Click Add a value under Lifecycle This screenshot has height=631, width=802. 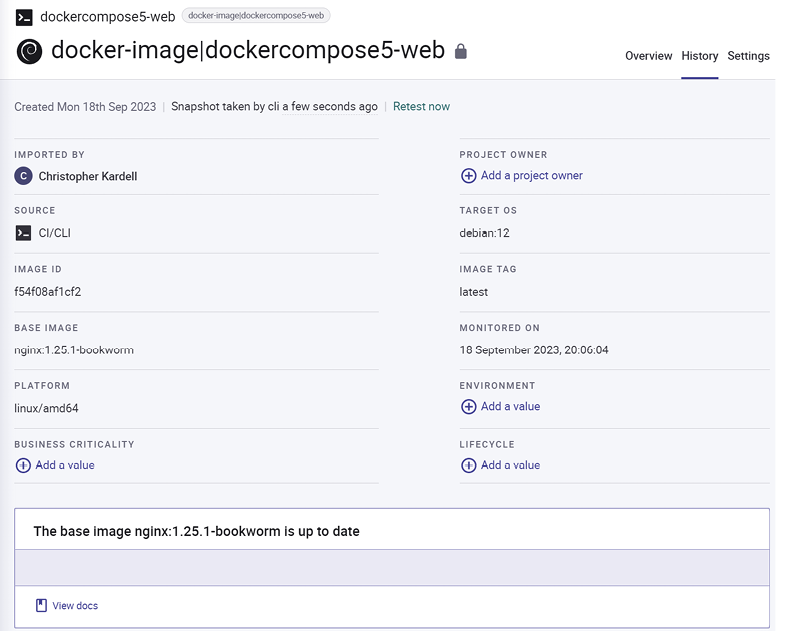click(x=510, y=465)
